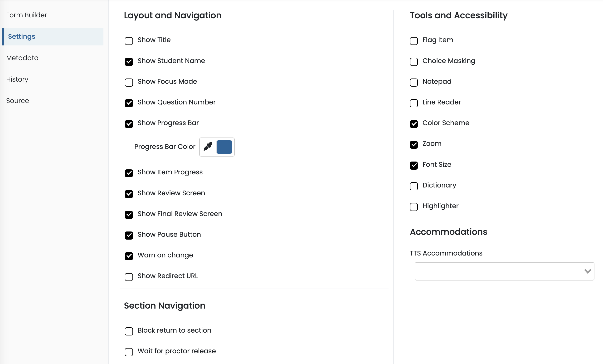
Task: Enable the Flag Item tool
Action: (413, 41)
